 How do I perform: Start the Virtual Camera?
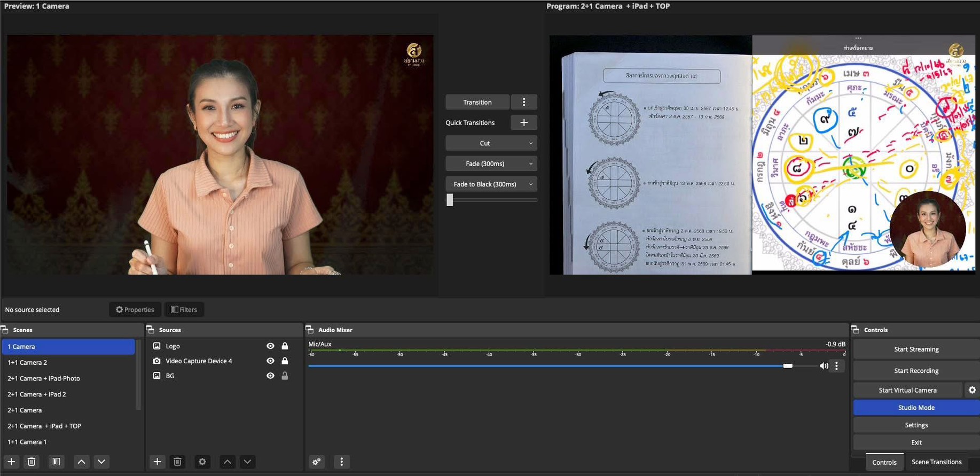(x=908, y=390)
